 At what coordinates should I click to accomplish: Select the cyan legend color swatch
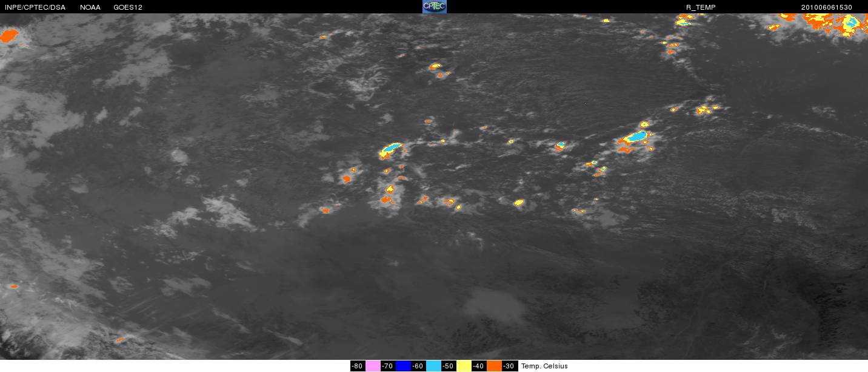pos(433,366)
